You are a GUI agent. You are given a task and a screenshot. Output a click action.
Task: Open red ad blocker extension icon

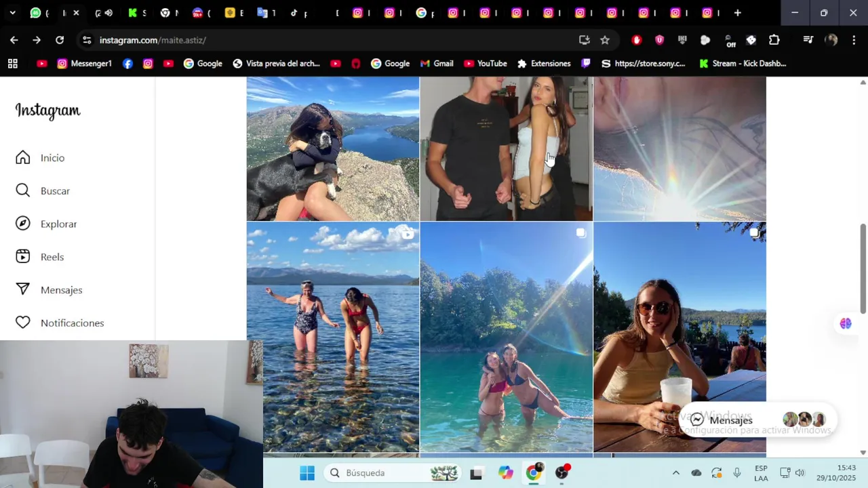pos(636,40)
